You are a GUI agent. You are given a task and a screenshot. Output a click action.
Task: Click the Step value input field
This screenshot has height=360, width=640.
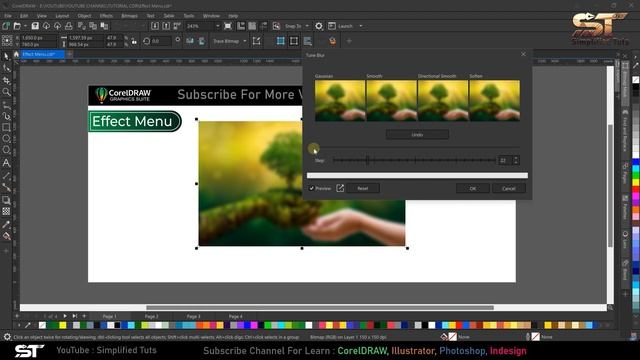pos(504,160)
